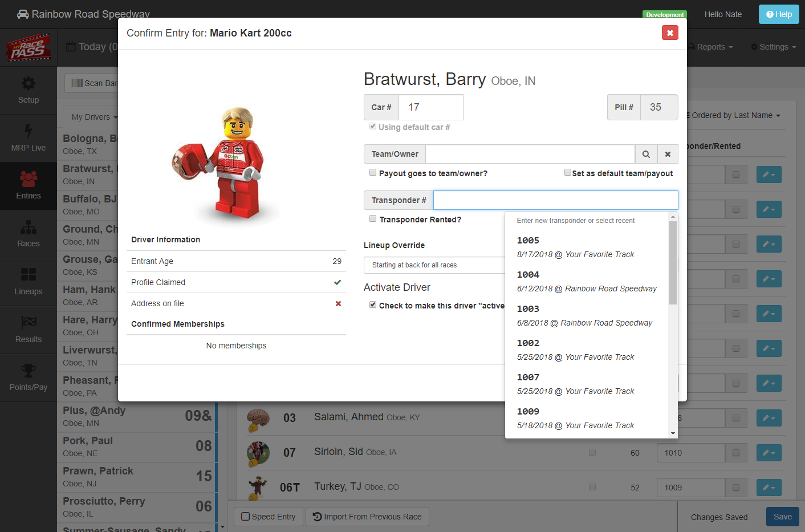The height and width of the screenshot is (532, 805).
Task: Check Transponder Rented option
Action: pos(373,218)
